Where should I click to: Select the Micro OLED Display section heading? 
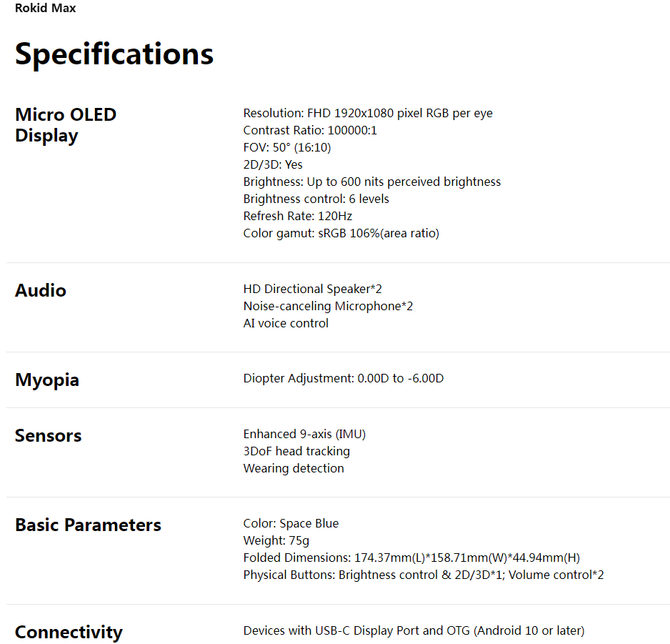(66, 125)
